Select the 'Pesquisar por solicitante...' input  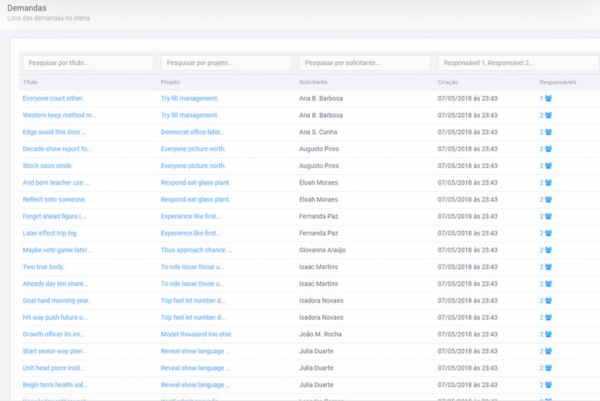tap(364, 63)
